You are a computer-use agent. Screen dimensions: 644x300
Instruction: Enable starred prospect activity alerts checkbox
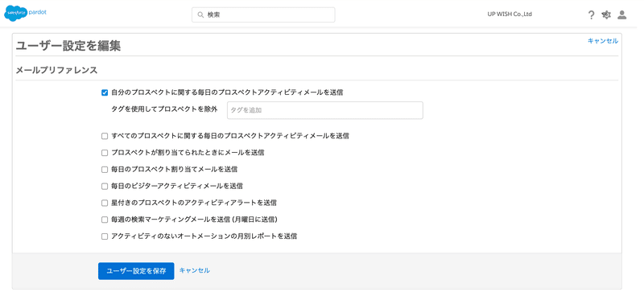(x=105, y=203)
